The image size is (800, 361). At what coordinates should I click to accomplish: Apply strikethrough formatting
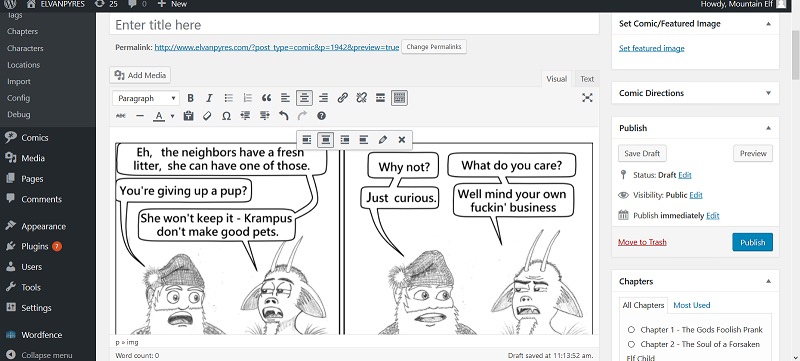(x=120, y=116)
